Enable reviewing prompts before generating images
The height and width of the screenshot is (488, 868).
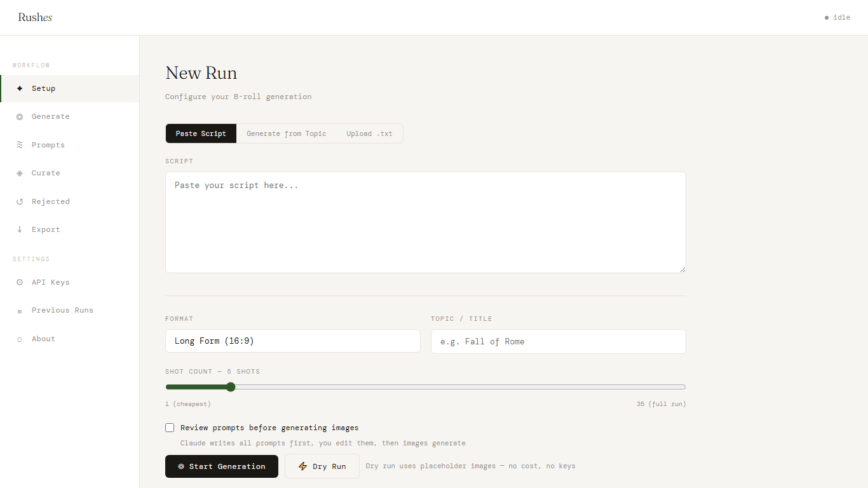click(x=170, y=427)
